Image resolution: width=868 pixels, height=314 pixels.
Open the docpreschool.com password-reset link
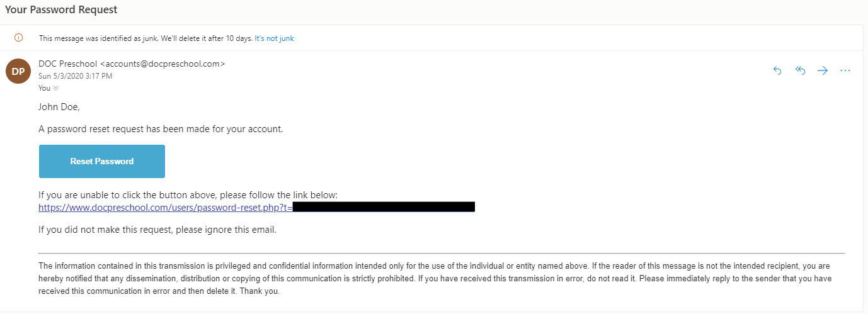pyautogui.click(x=165, y=207)
